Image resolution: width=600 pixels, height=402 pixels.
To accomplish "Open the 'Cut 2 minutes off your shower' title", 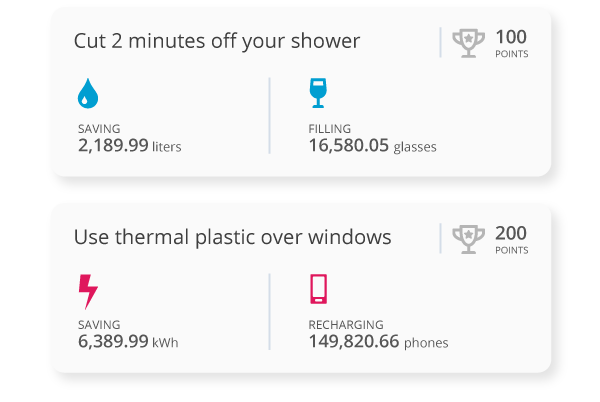I will click(x=217, y=41).
